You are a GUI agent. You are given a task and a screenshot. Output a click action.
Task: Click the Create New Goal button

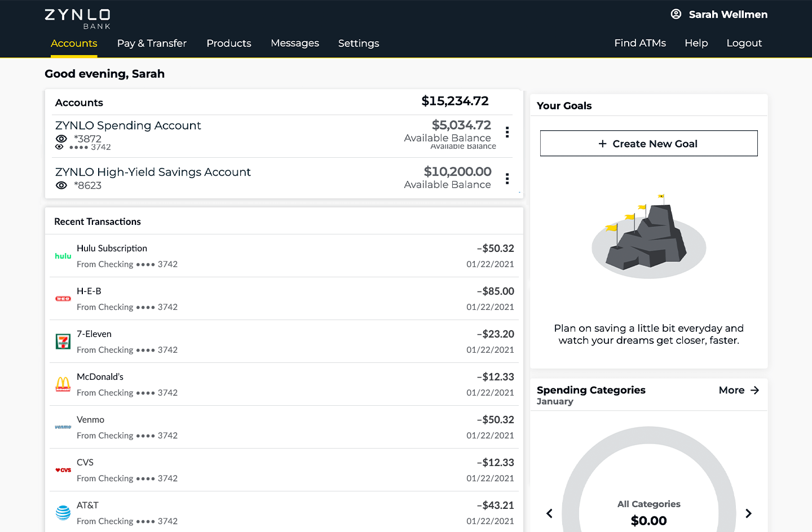[648, 143]
